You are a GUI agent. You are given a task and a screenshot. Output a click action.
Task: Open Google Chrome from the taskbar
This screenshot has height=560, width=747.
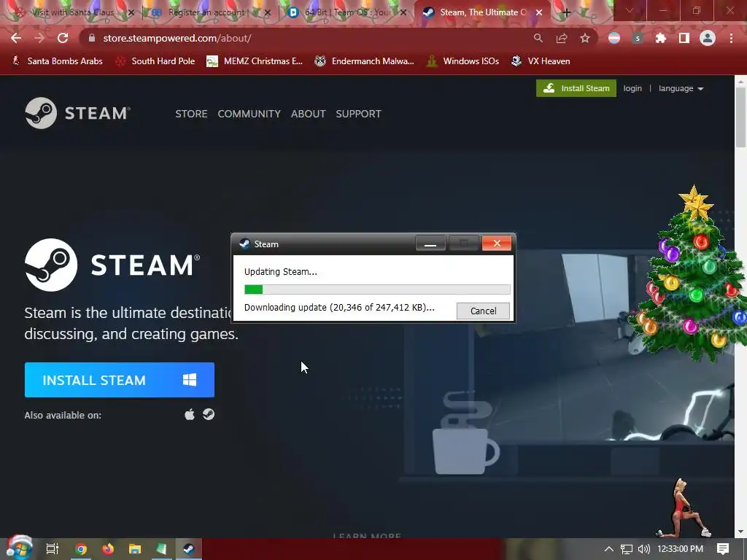coord(81,549)
